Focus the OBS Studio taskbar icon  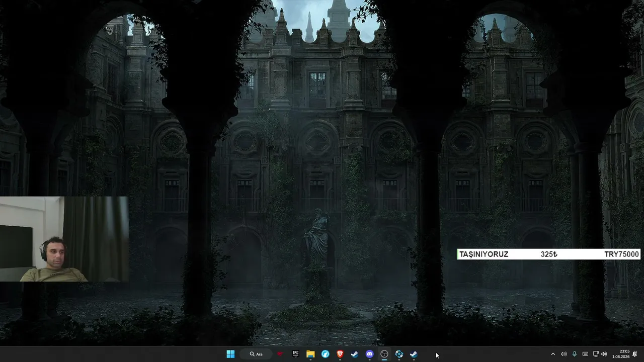pos(384,354)
